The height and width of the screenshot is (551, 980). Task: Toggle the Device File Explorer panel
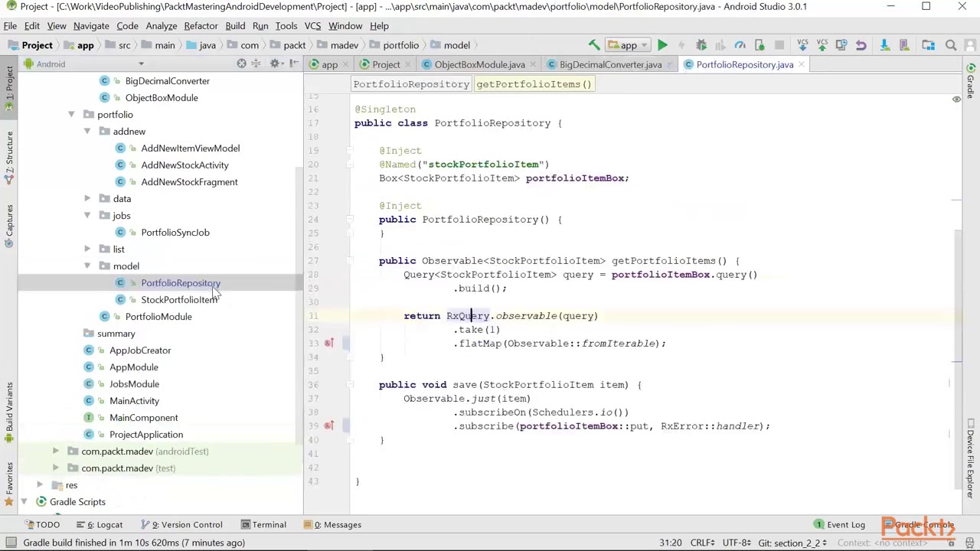tap(970, 459)
